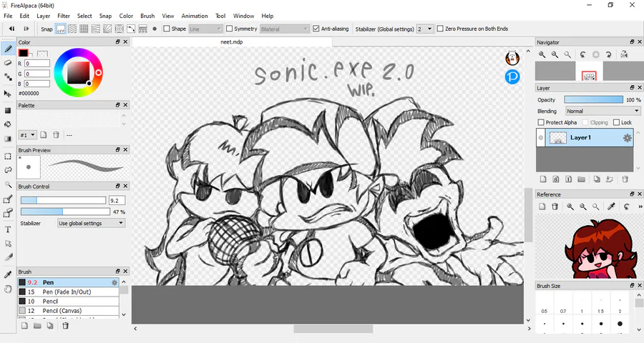644x343 pixels.
Task: Select the Select Eraser tool
Action: coord(8,213)
